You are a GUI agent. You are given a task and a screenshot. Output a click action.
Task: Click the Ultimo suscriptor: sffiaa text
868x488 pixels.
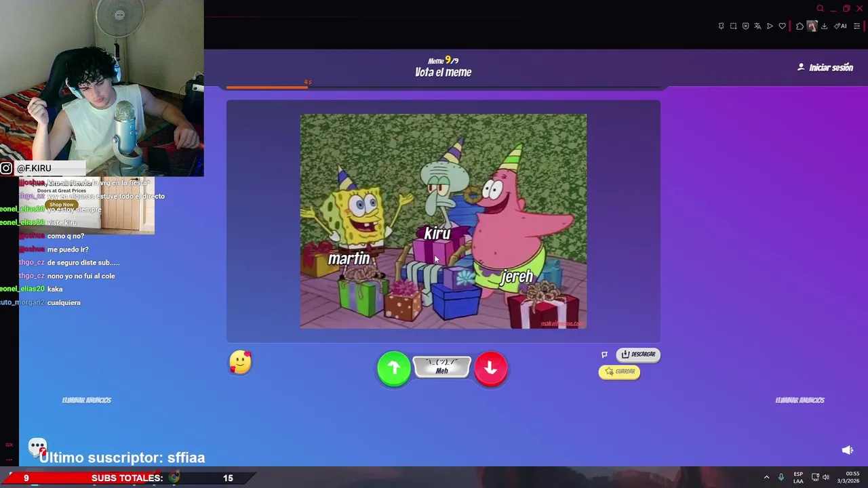122,457
